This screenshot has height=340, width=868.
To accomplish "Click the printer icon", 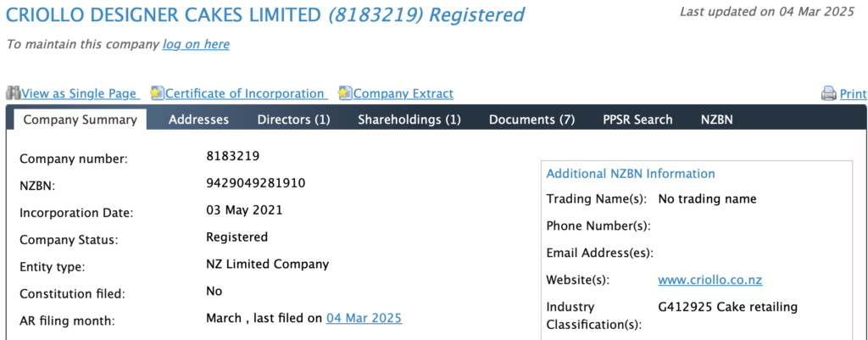I will coord(829,93).
